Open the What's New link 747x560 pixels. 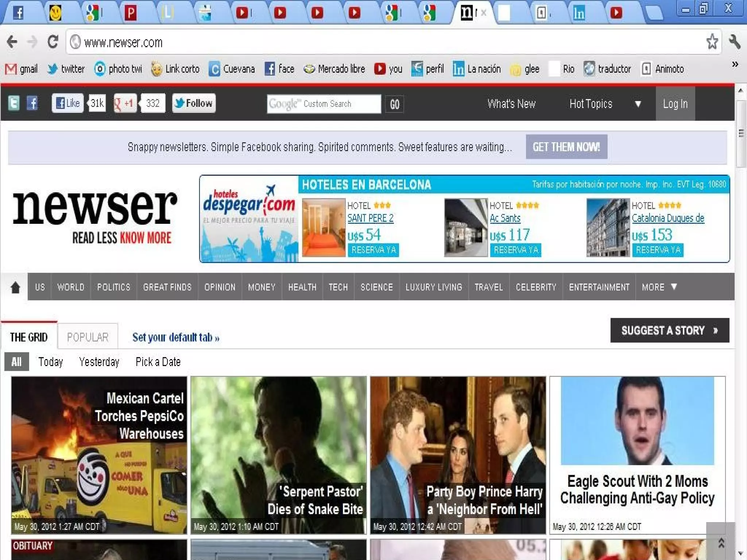[x=511, y=104]
